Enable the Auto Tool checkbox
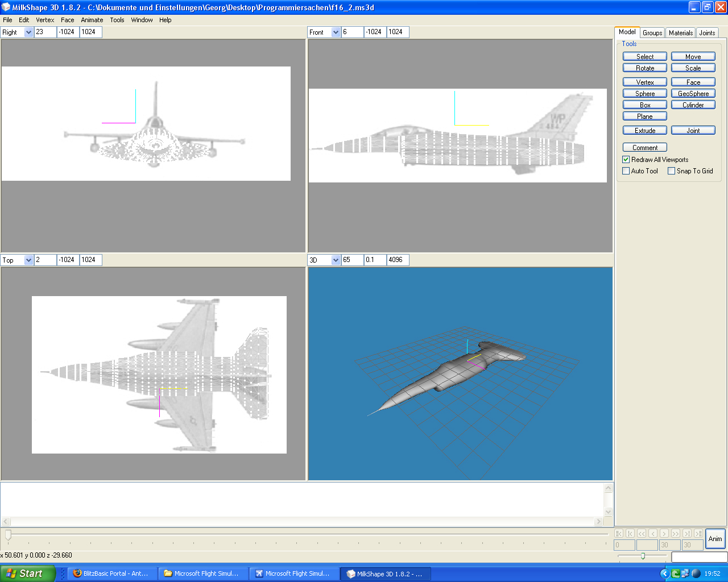The image size is (728, 582). (x=626, y=171)
